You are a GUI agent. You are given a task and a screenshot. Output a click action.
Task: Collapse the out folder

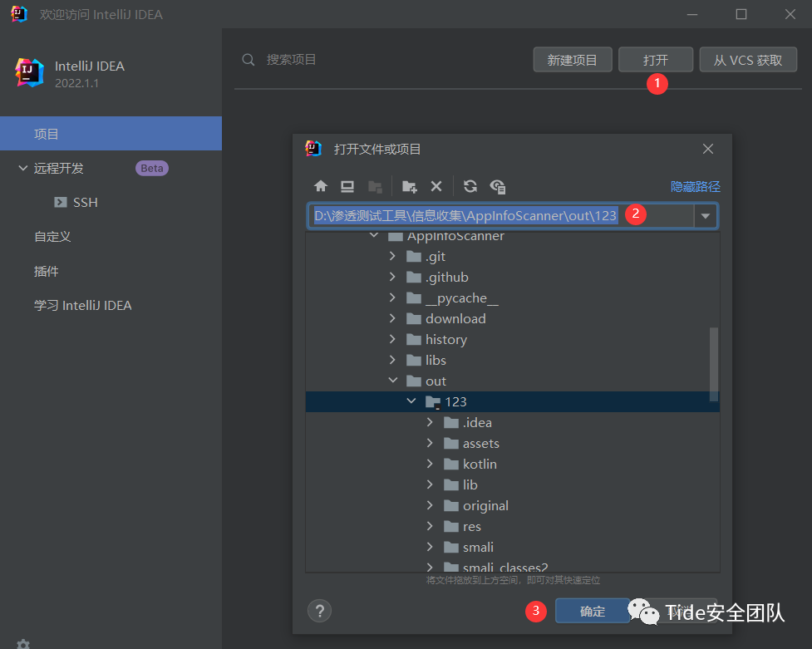(x=392, y=381)
